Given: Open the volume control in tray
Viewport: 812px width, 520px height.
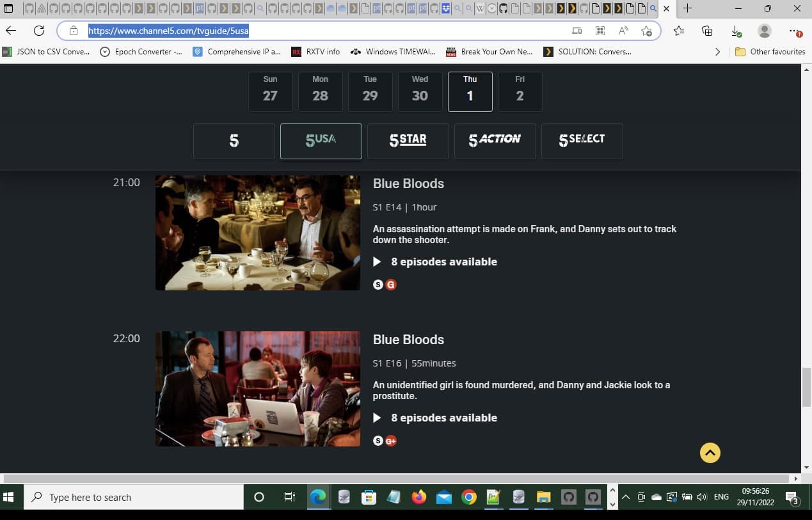Looking at the screenshot, I should tap(701, 497).
